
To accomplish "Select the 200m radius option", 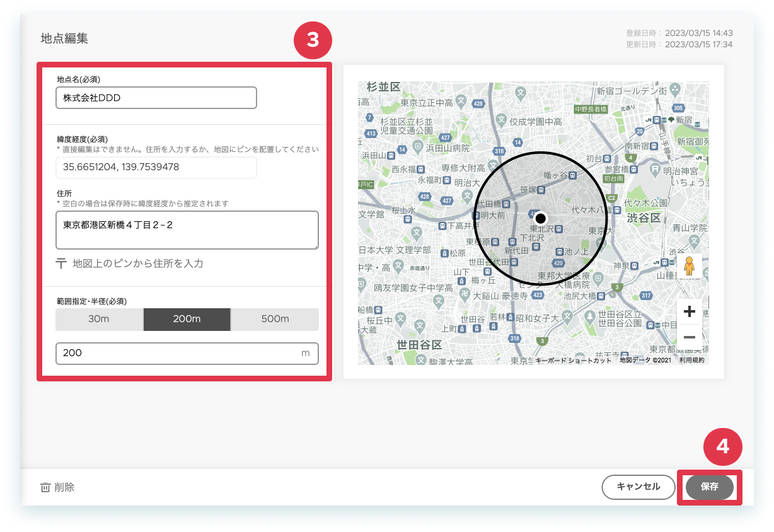I will [187, 319].
